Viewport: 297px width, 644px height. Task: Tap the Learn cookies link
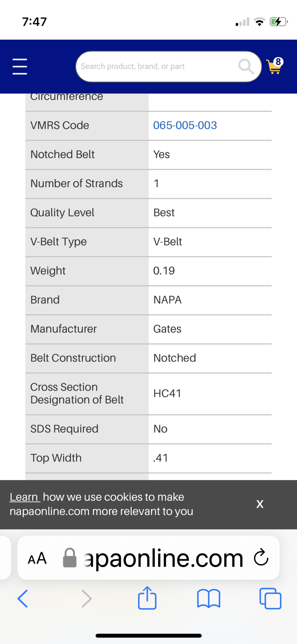tap(25, 497)
